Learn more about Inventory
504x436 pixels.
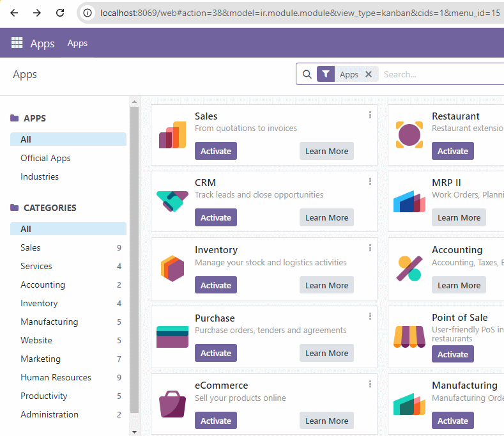click(326, 285)
